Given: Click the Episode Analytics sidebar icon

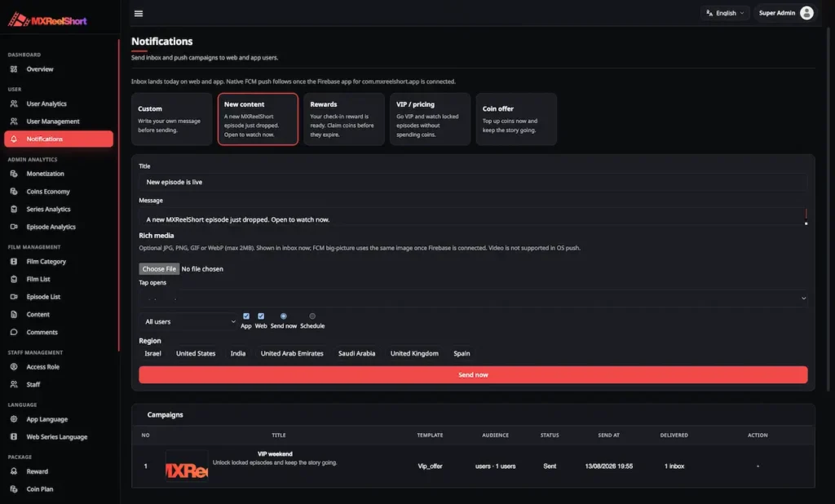Looking at the screenshot, I should point(14,227).
